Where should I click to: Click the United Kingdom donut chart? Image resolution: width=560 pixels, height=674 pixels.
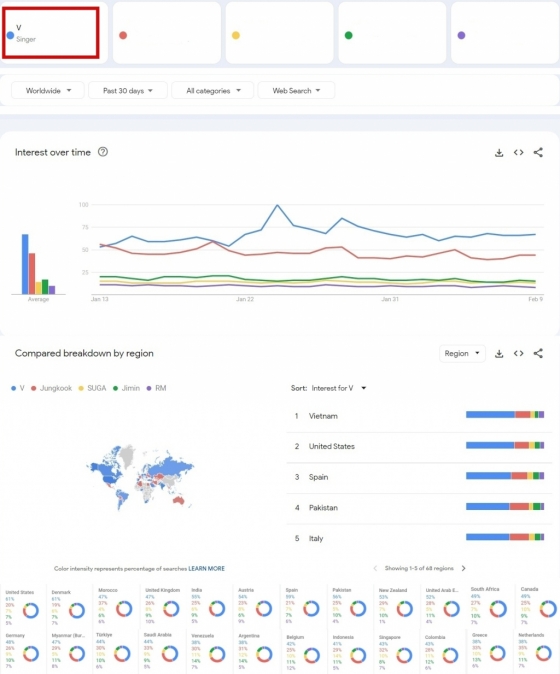(171, 609)
